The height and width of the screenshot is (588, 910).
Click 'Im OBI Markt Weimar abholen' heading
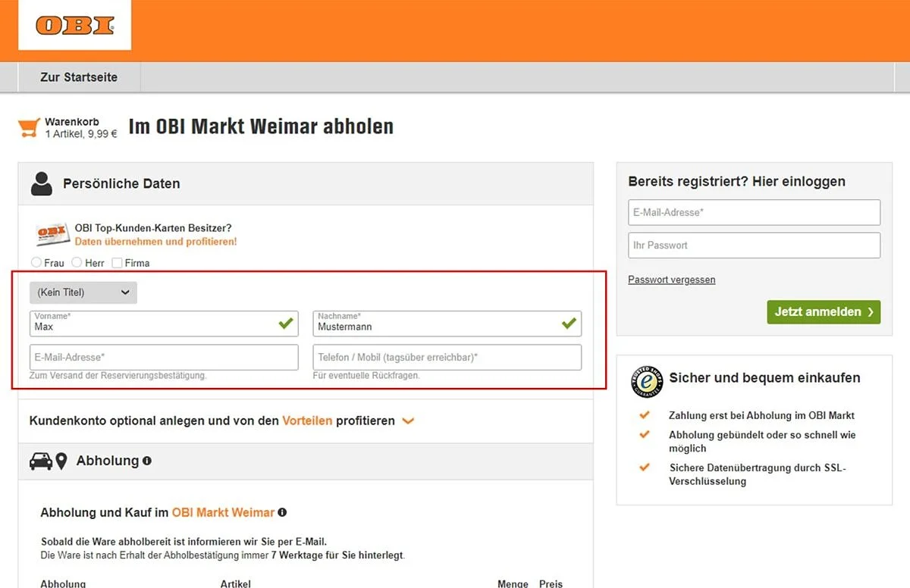[x=261, y=127]
